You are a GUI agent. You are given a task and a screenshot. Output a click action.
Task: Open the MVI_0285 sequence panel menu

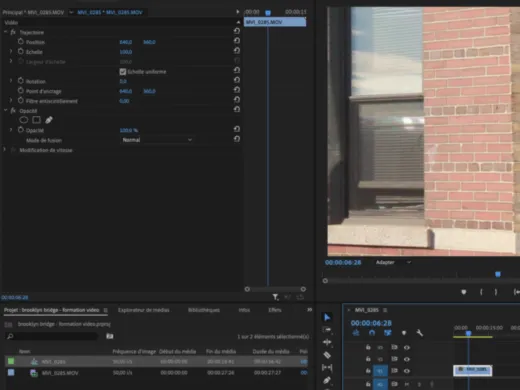tap(385, 310)
